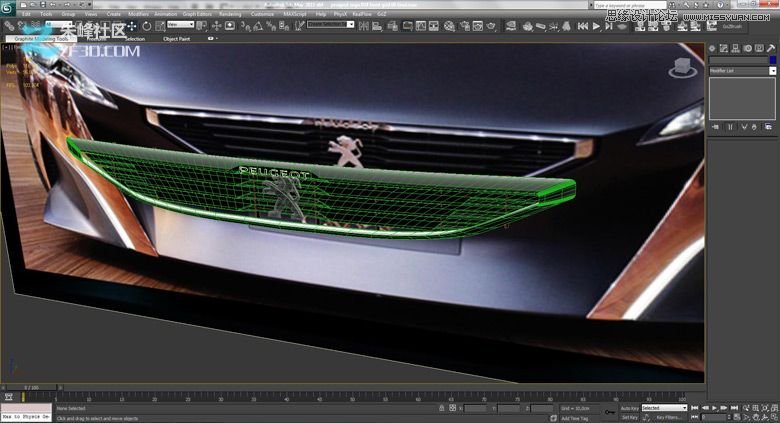Toggle the selection lock padlock icon
Screen dimensions: 780x423
441,408
